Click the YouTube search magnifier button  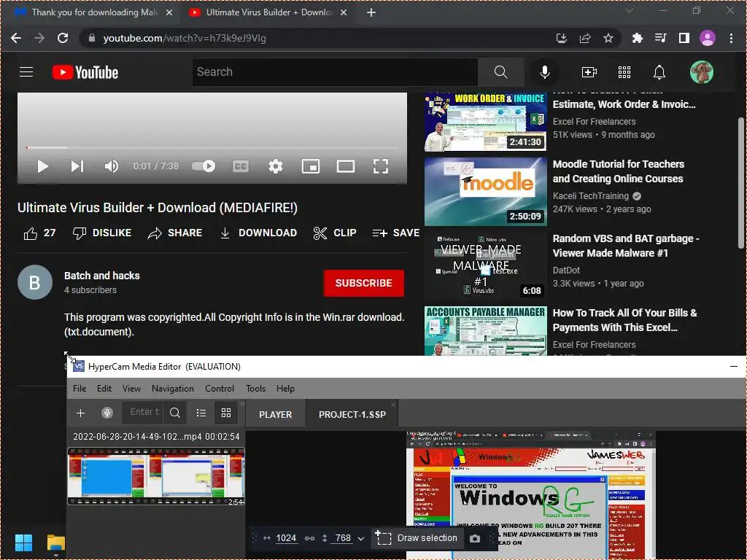[x=500, y=72]
